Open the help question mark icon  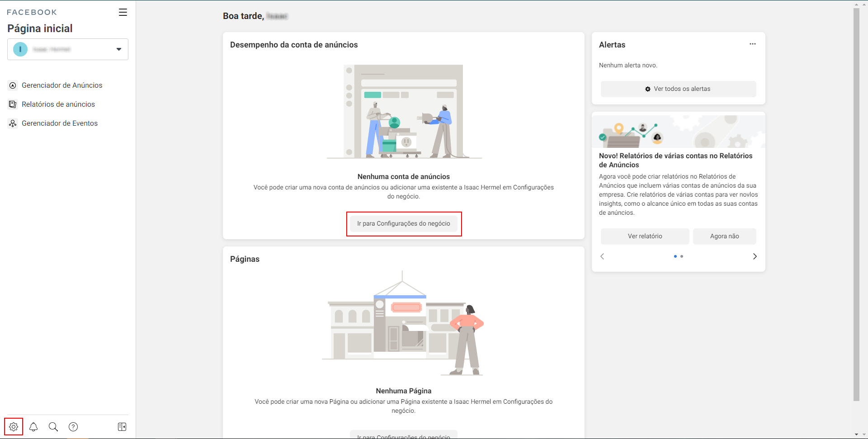click(73, 427)
